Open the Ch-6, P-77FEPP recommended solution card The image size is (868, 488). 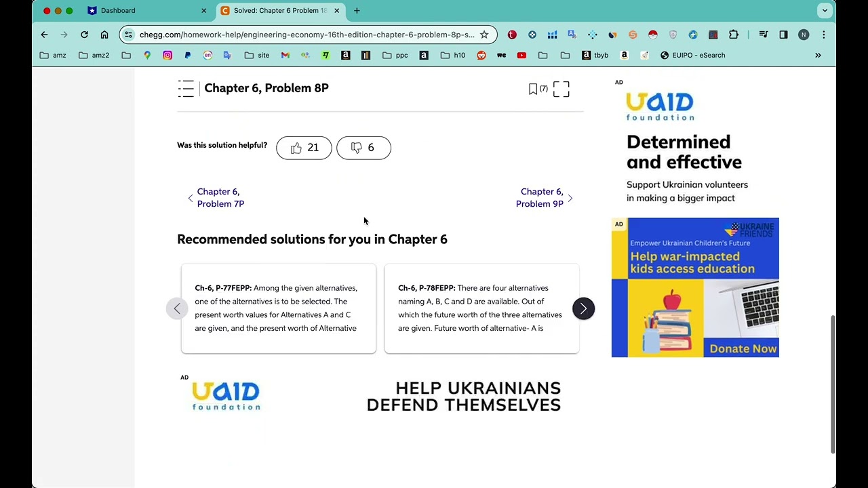tap(279, 308)
